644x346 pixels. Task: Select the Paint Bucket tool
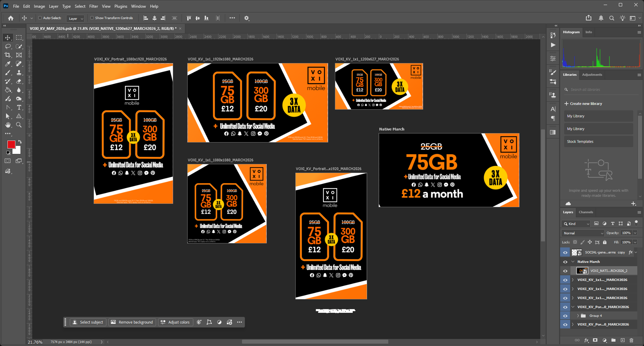click(x=8, y=90)
